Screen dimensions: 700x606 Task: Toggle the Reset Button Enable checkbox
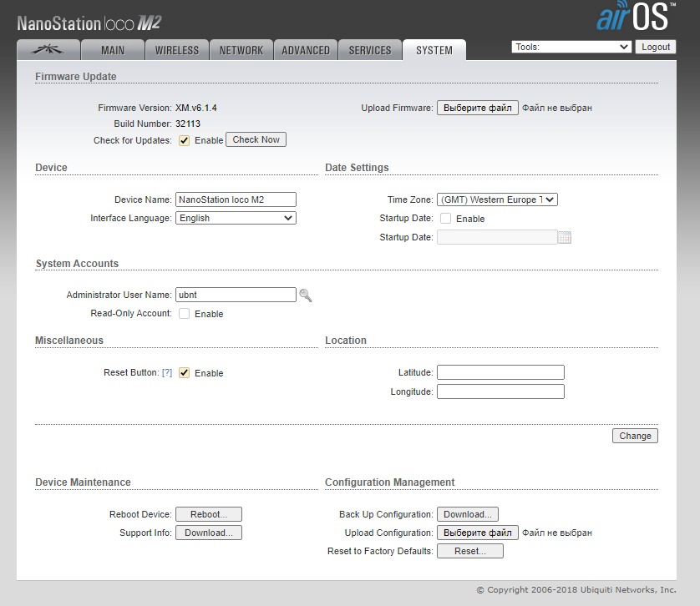[184, 373]
